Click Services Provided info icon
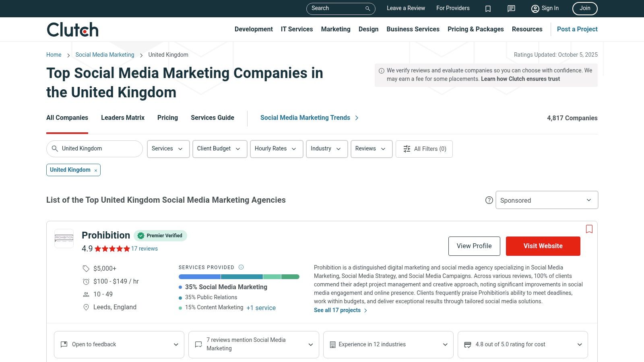The image size is (644, 362). point(241,267)
